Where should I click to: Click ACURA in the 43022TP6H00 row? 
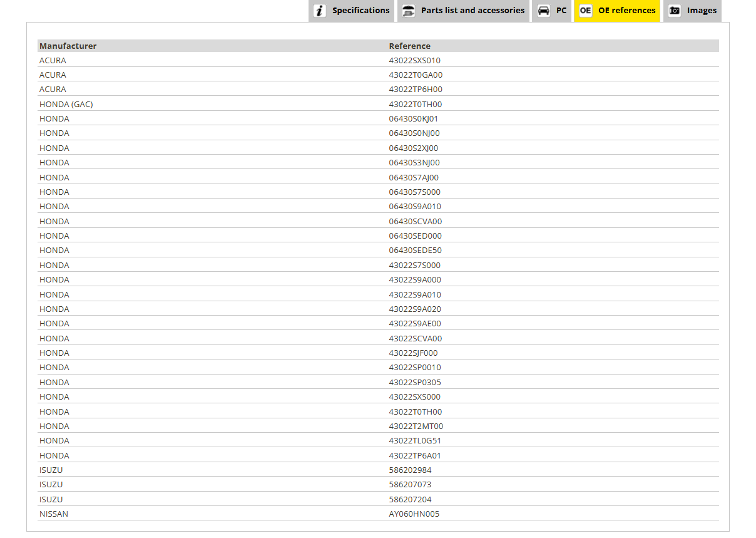[x=53, y=89]
